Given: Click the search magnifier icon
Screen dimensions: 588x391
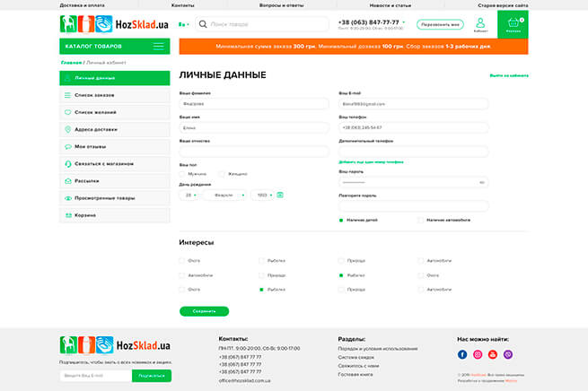Looking at the screenshot, I should [203, 24].
